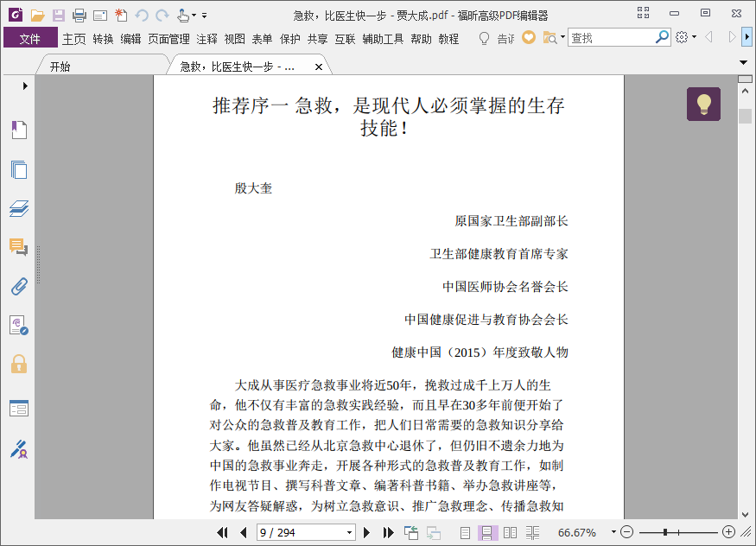Open the page thumbnails panel

tap(19, 169)
